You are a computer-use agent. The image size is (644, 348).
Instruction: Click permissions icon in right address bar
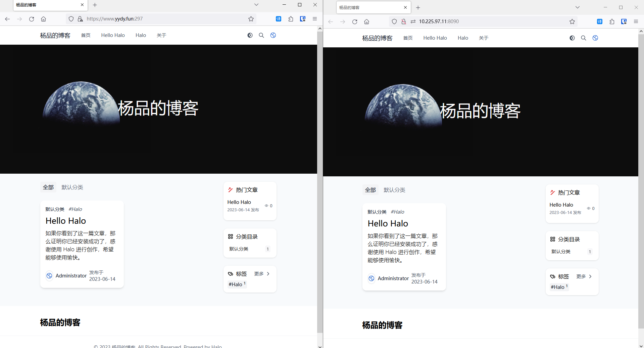pyautogui.click(x=413, y=21)
